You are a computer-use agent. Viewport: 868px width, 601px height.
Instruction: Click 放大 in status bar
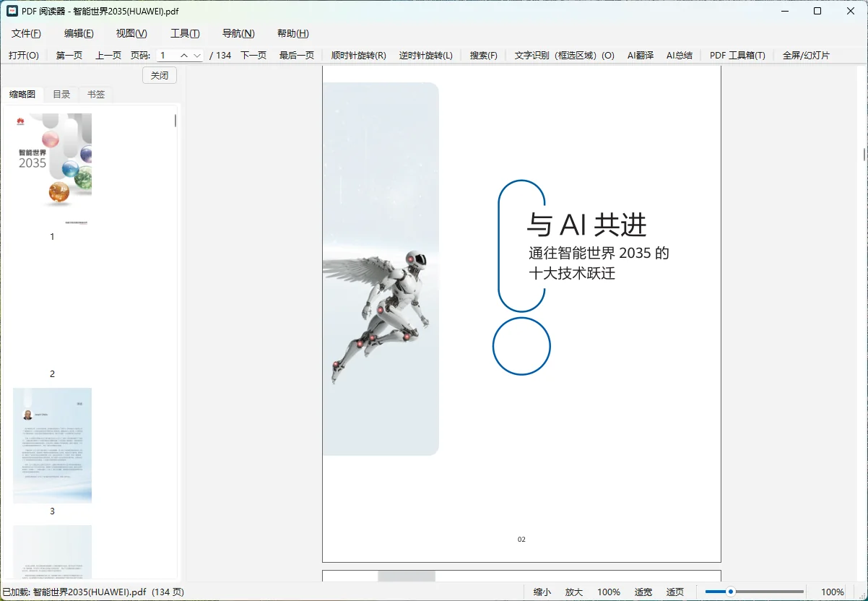574,592
